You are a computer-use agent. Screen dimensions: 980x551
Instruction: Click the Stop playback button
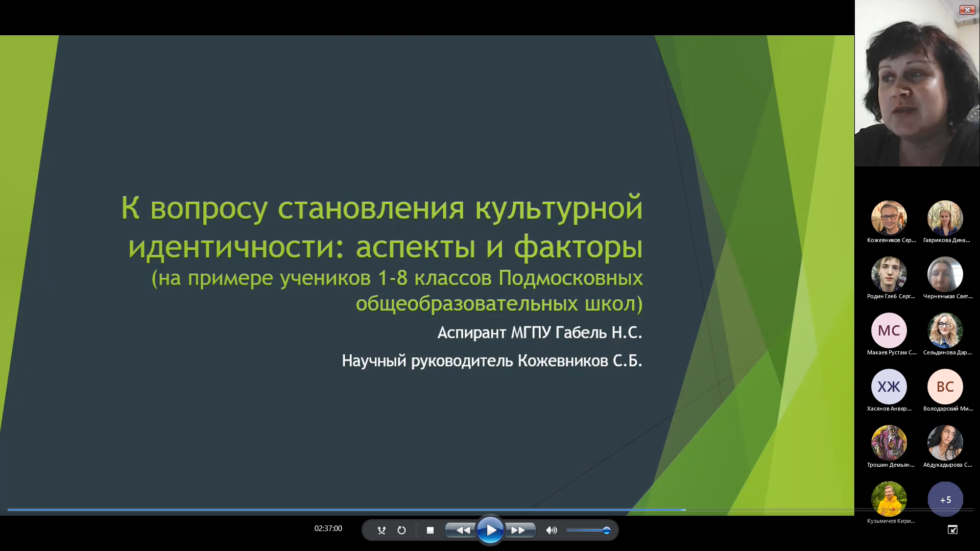coord(430,530)
